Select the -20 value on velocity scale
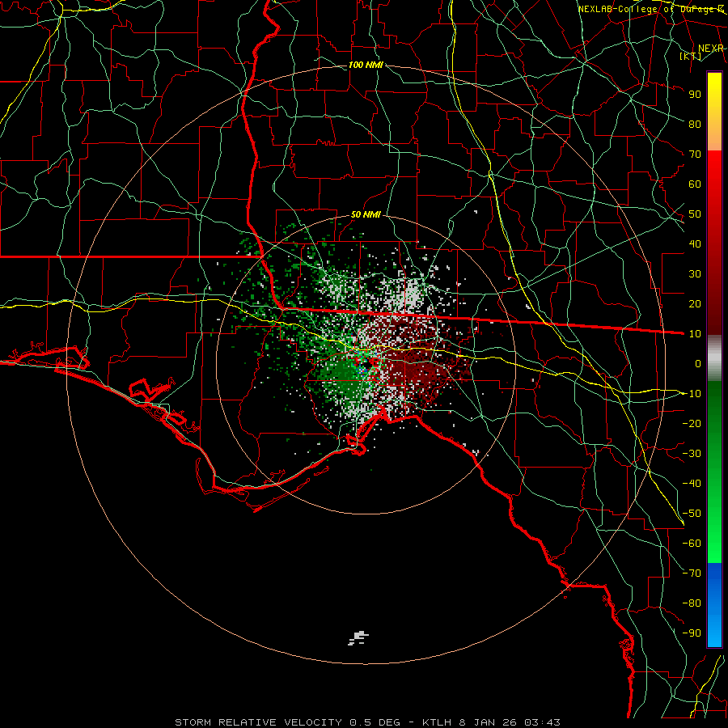The height and width of the screenshot is (728, 728). [692, 424]
